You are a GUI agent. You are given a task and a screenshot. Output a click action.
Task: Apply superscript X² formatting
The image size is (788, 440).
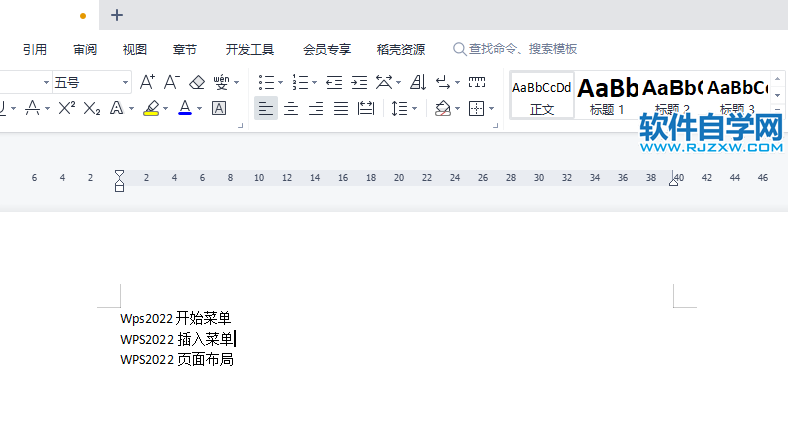click(x=67, y=108)
